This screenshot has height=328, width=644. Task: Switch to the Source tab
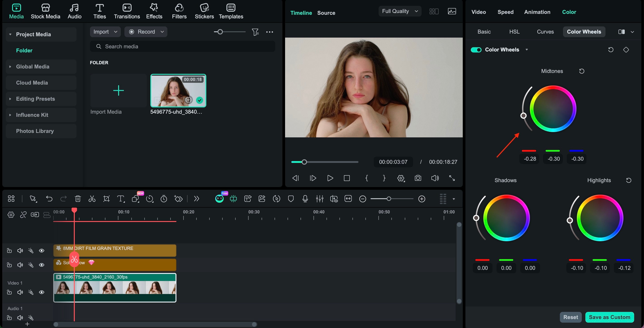click(x=326, y=13)
